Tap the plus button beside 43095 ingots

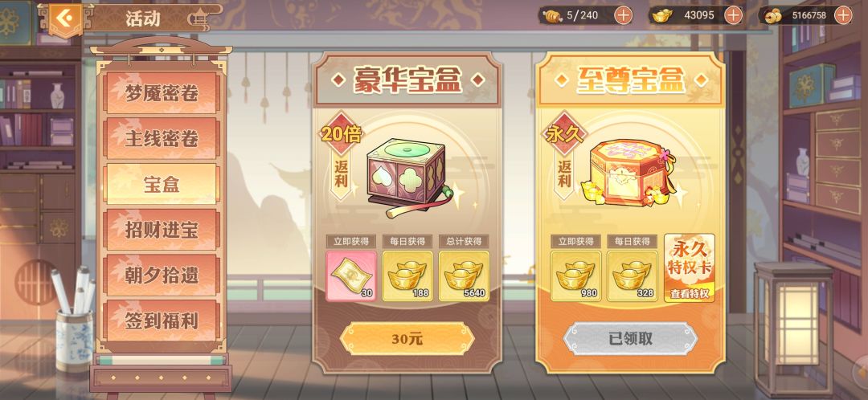coord(734,15)
